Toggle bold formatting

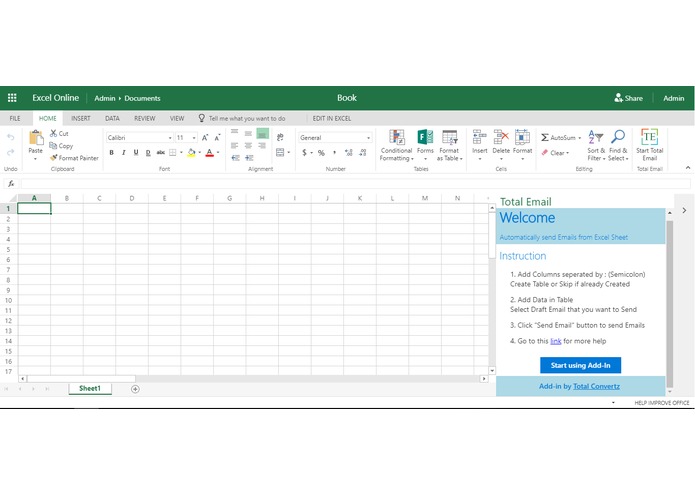click(x=111, y=152)
